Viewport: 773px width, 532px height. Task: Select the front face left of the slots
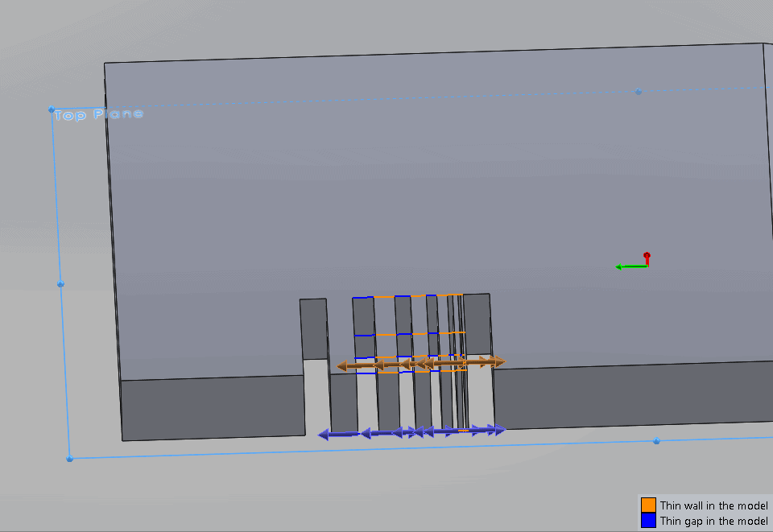tap(212, 408)
